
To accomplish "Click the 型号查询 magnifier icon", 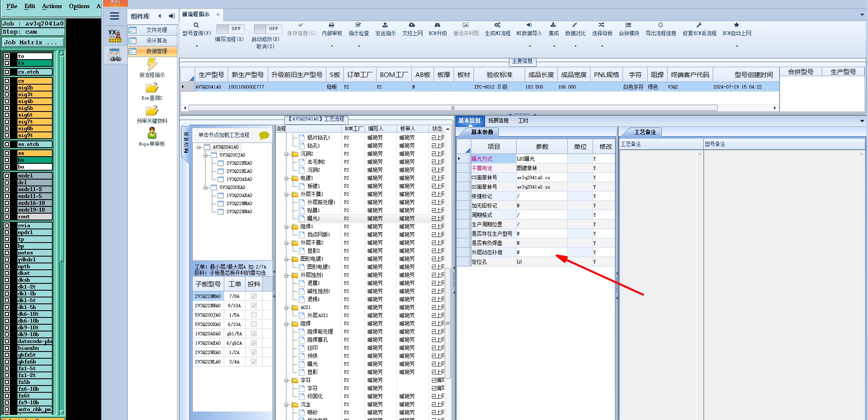I will point(196,25).
